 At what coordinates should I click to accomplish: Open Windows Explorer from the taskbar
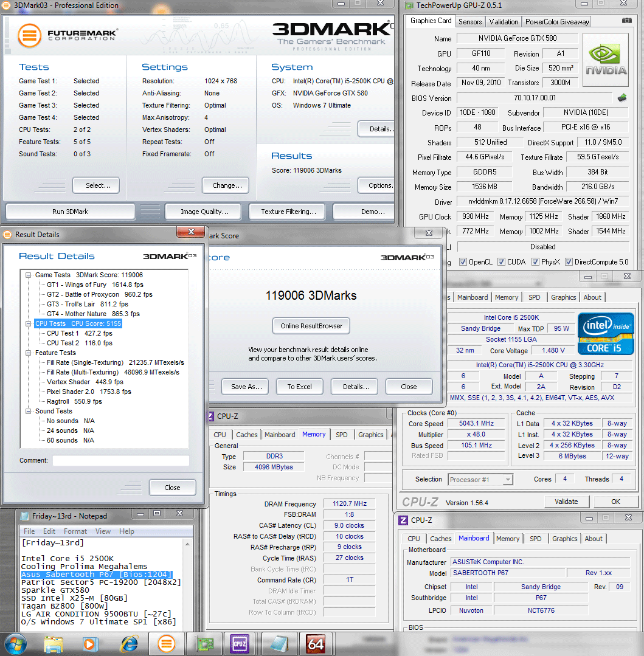tap(54, 644)
